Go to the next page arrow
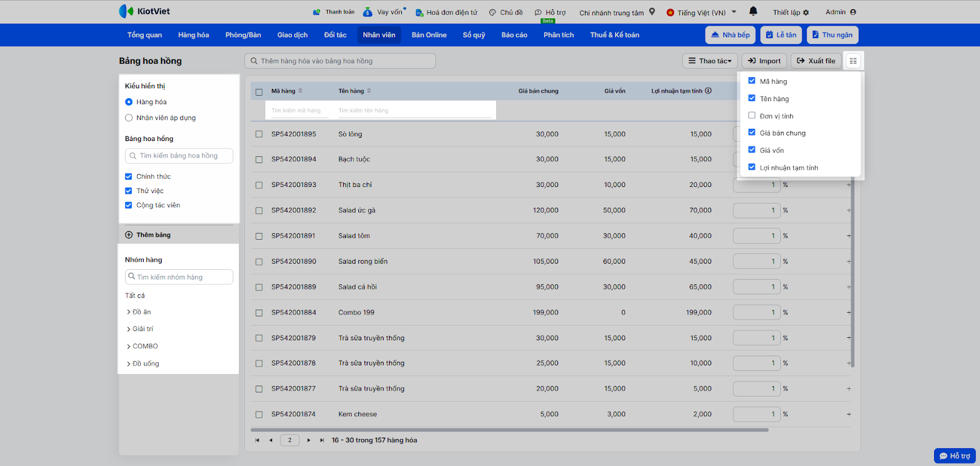 [x=309, y=440]
